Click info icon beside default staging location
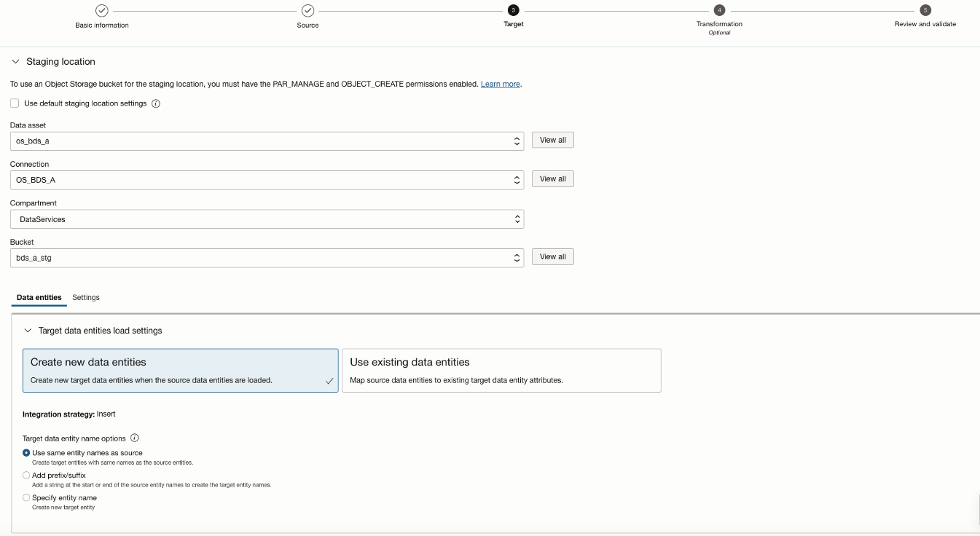The width and height of the screenshot is (980, 536). 156,103
